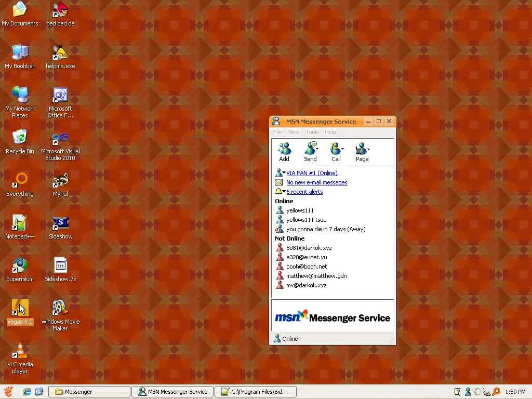Click the Online group header

284,201
